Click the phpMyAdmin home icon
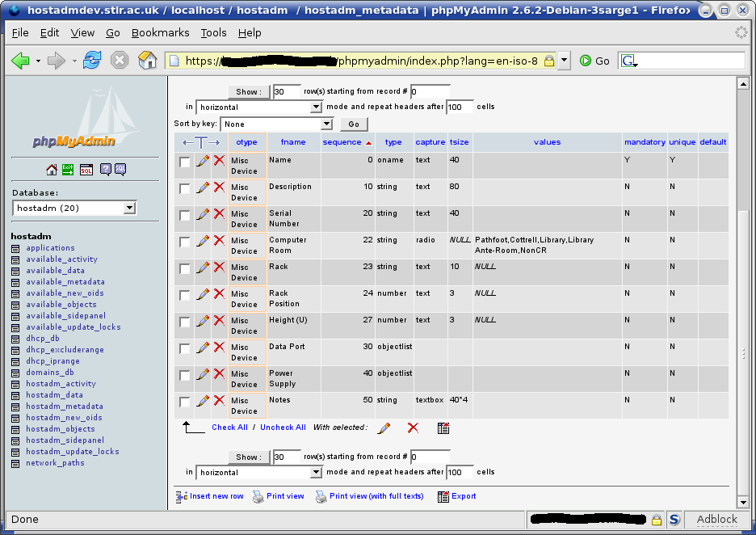Image resolution: width=756 pixels, height=535 pixels. coord(52,170)
